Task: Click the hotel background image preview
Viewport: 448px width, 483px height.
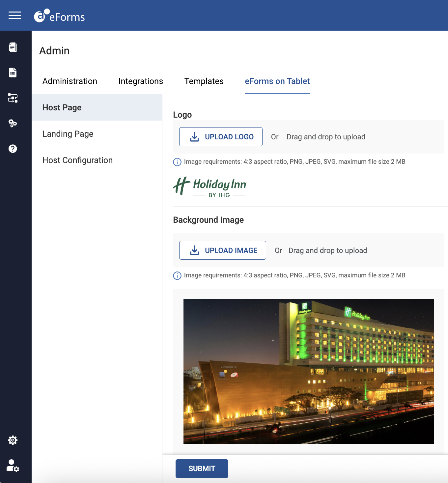Action: pyautogui.click(x=309, y=372)
